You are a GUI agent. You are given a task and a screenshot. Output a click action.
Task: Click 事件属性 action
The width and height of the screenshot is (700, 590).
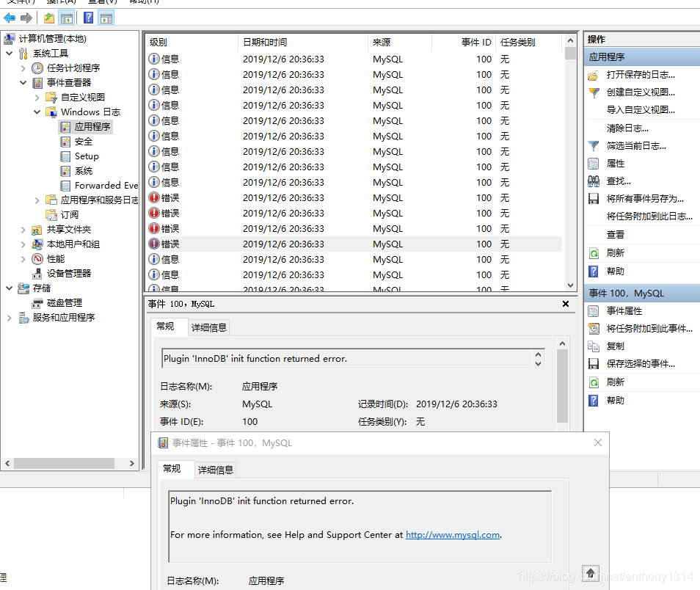tap(624, 311)
